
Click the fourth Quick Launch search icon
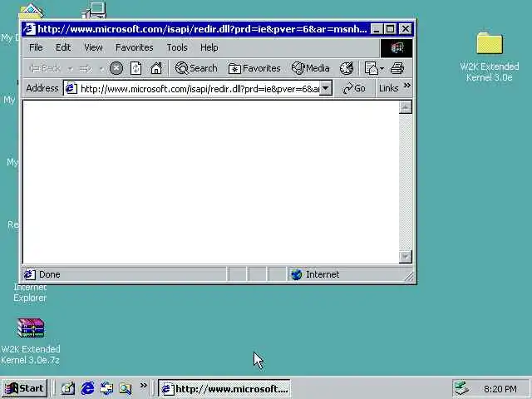pos(126,388)
